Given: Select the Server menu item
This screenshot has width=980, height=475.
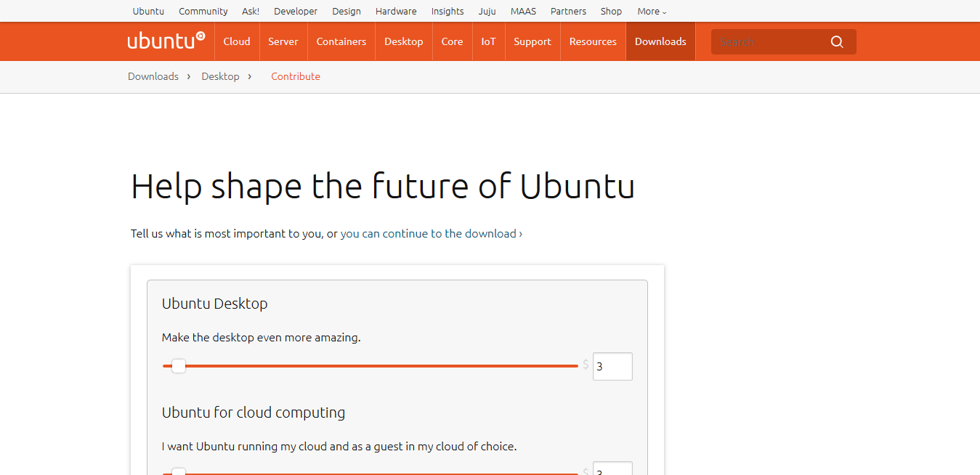Looking at the screenshot, I should [283, 41].
